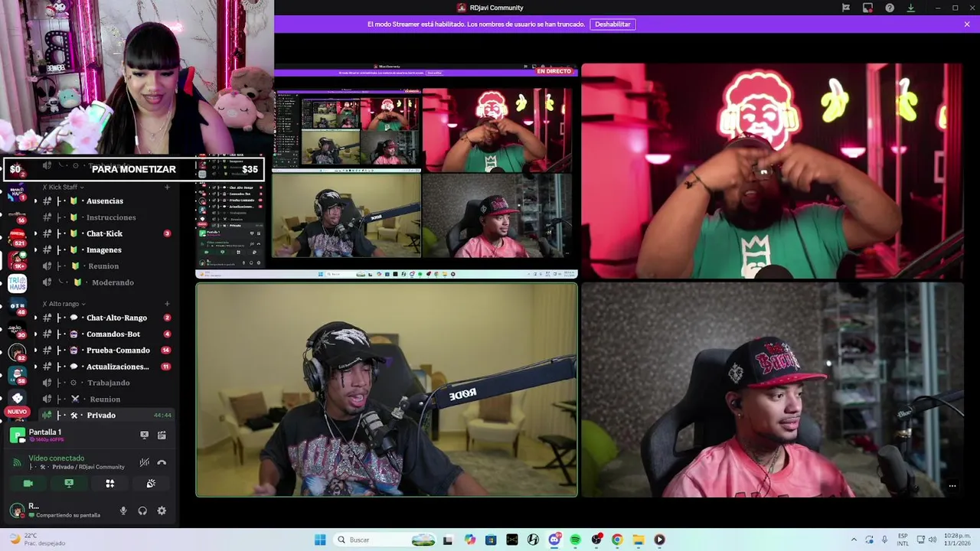The image size is (980, 551).
Task: Click the green download update arrow
Action: [x=911, y=8]
